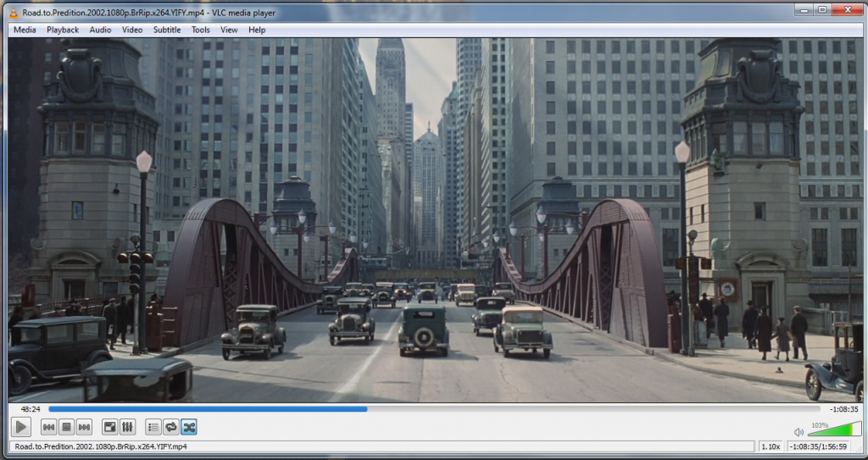This screenshot has height=460, width=868.
Task: Skip to previous media item
Action: pos(48,427)
